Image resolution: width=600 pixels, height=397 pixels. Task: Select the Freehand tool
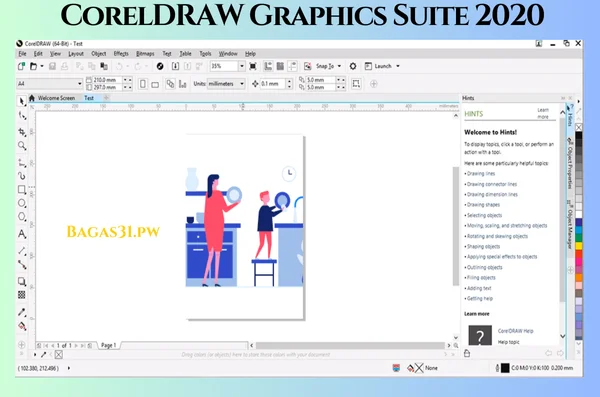tap(22, 163)
